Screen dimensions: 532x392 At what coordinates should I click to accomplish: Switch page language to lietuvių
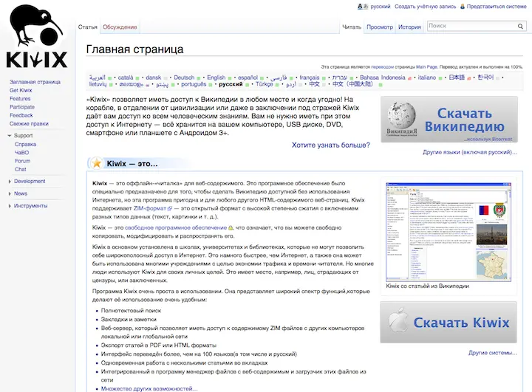[98, 84]
